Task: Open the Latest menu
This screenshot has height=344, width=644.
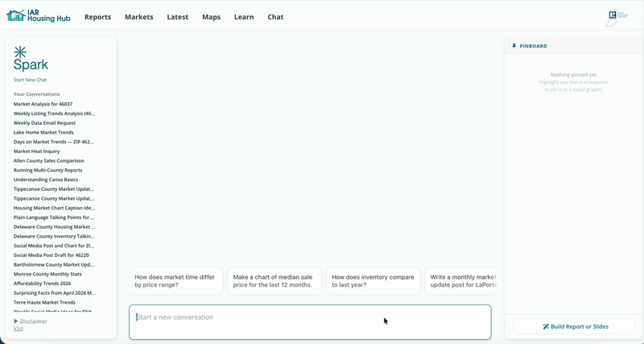Action: (177, 17)
